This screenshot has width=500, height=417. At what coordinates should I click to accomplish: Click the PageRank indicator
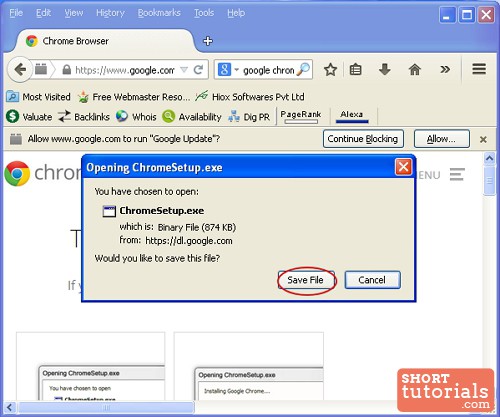[x=301, y=116]
